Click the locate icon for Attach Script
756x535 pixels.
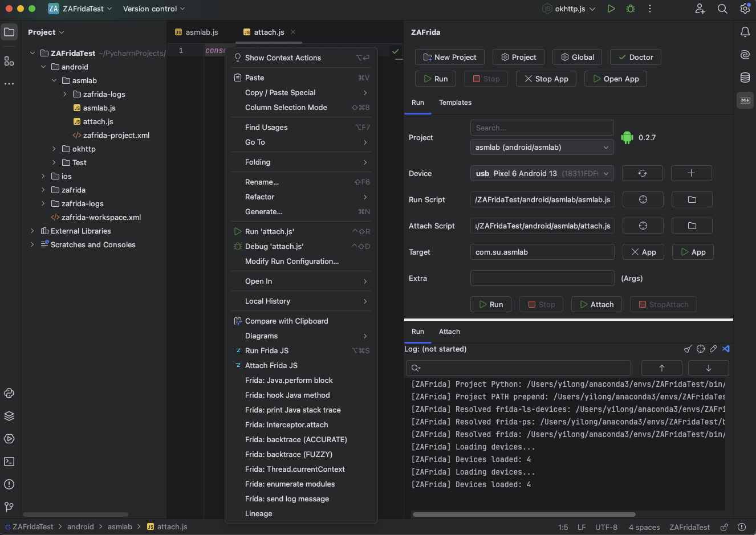coord(643,226)
